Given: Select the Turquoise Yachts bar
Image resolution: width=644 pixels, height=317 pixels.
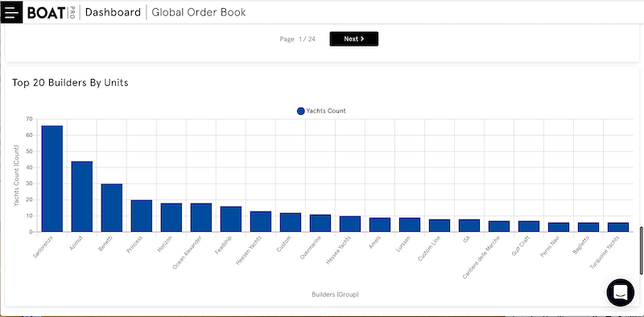Looking at the screenshot, I should click(618, 228).
